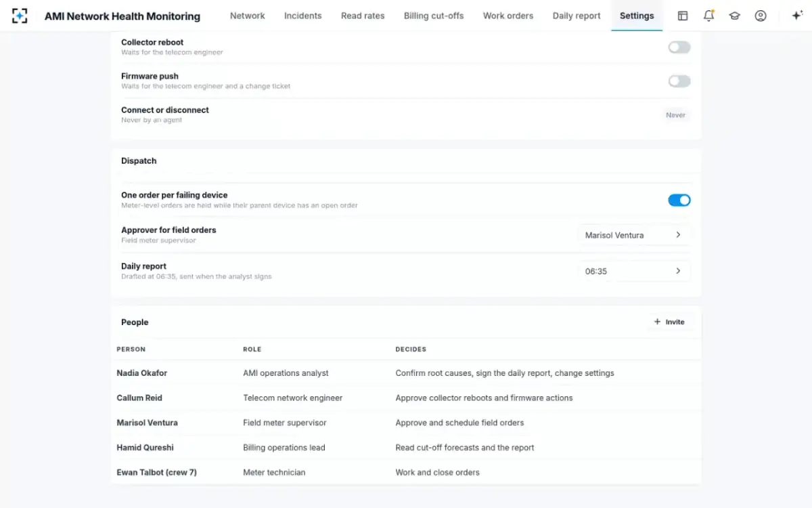Open the user account icon

pyautogui.click(x=761, y=16)
